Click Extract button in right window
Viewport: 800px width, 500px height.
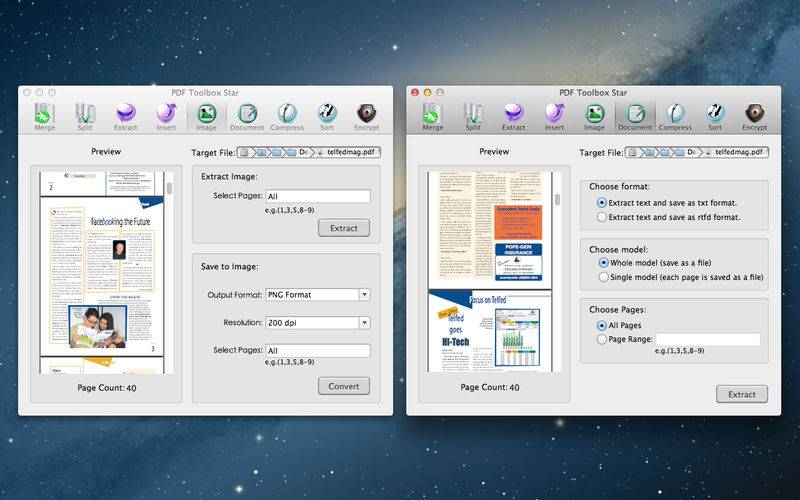click(x=742, y=394)
